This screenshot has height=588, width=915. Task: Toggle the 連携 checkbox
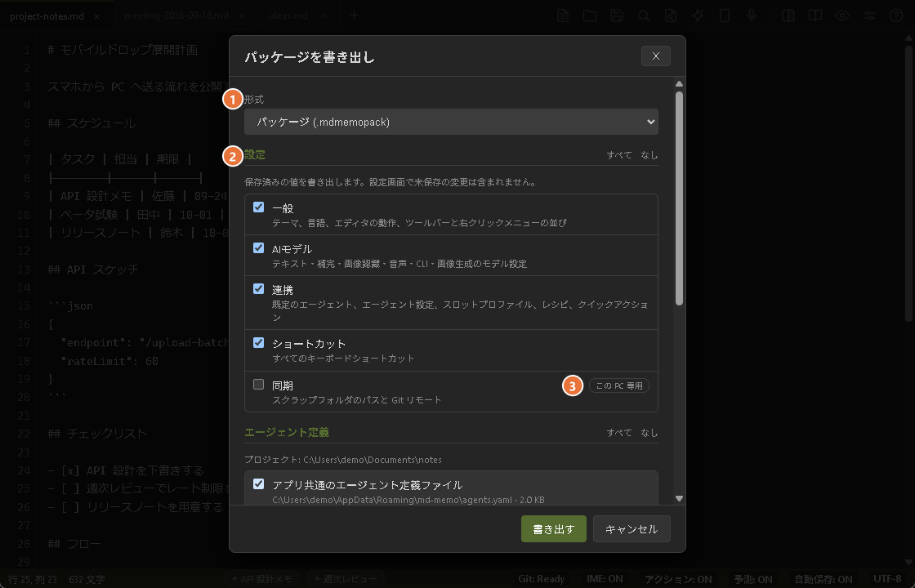(258, 289)
